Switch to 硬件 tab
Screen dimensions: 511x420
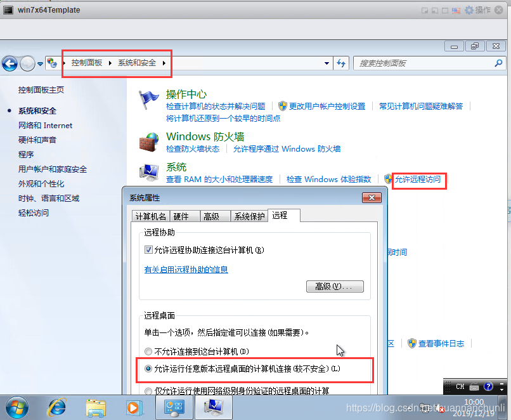click(184, 216)
